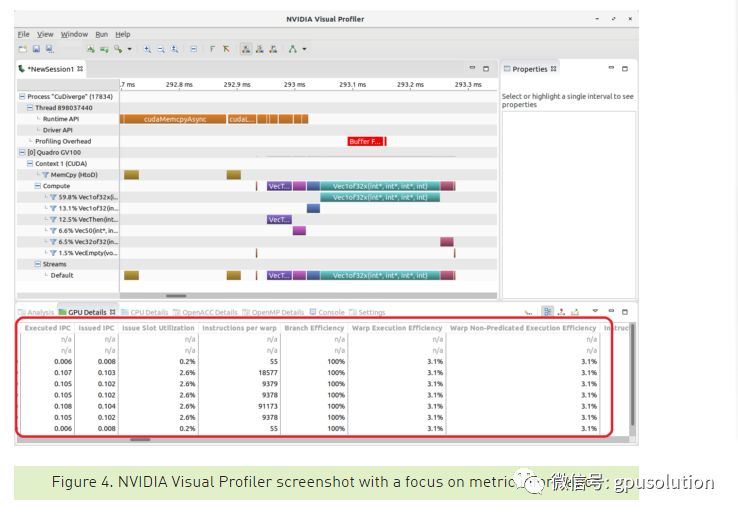738x516 pixels.
Task: Click the second green toolbar icon next to run
Action: (x=104, y=49)
